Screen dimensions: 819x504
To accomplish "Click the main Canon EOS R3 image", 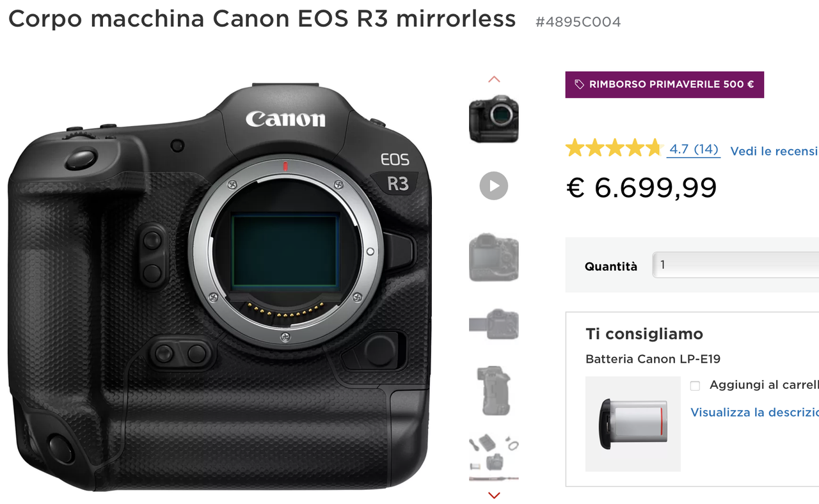I will tap(219, 287).
